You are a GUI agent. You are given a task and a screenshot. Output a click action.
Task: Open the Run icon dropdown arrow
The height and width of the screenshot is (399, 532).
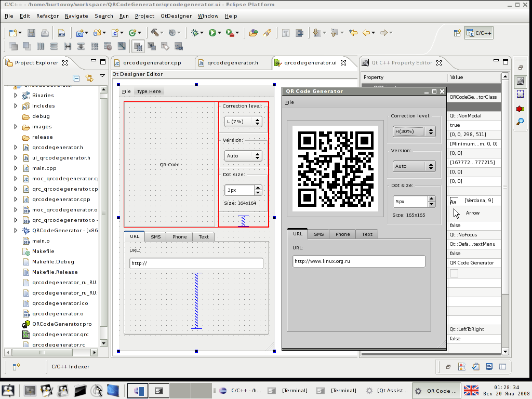[x=220, y=33]
